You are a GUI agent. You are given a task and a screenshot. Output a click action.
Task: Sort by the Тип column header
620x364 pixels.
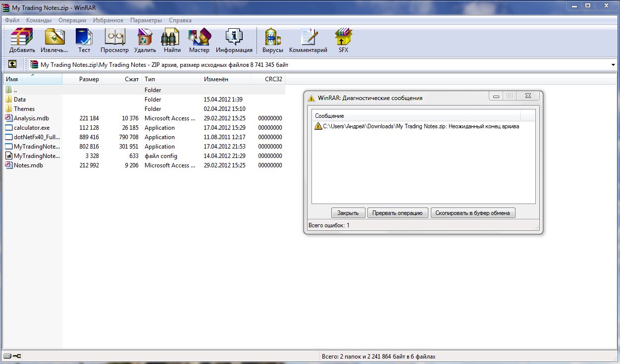pyautogui.click(x=171, y=79)
